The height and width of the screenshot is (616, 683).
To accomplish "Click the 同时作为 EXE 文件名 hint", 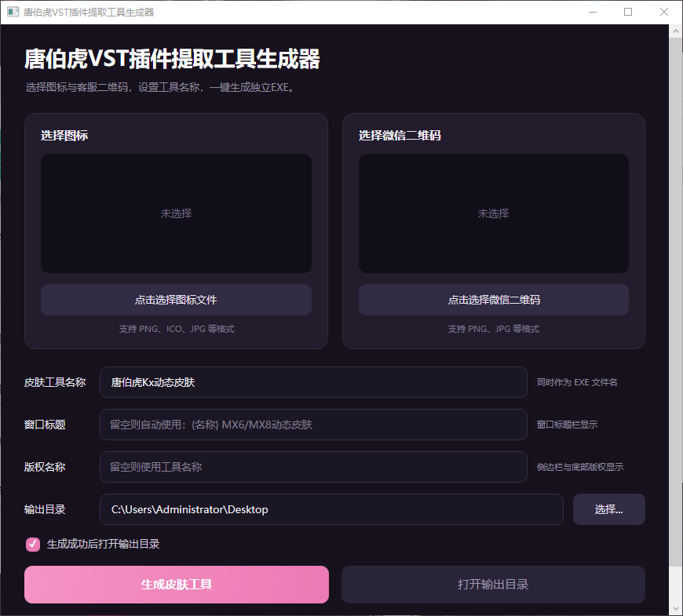I will pyautogui.click(x=577, y=382).
